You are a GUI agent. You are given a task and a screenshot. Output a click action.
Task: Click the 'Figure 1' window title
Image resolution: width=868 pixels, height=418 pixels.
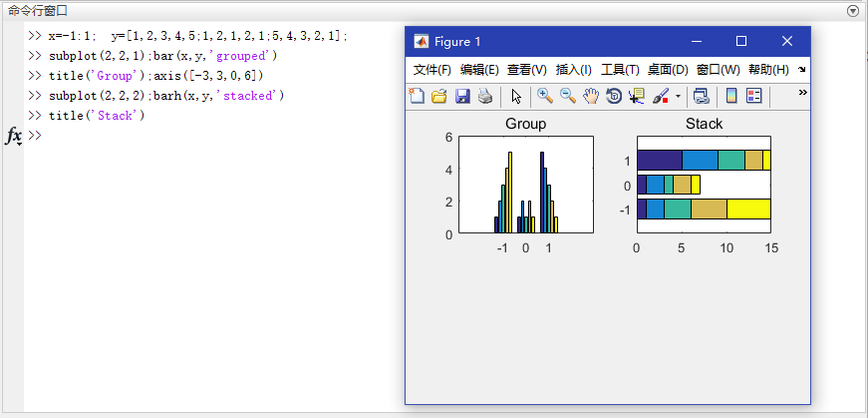point(457,42)
